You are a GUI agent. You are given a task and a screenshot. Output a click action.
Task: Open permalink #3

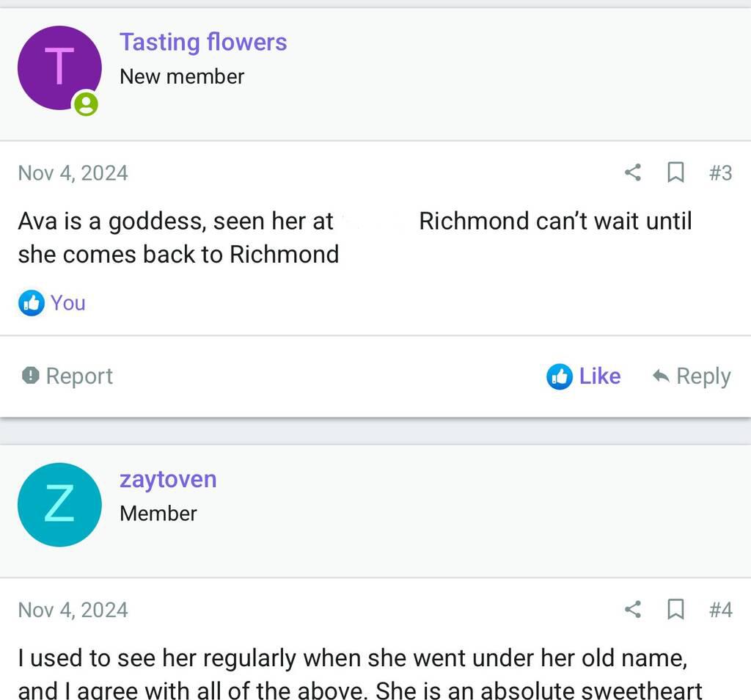coord(720,172)
